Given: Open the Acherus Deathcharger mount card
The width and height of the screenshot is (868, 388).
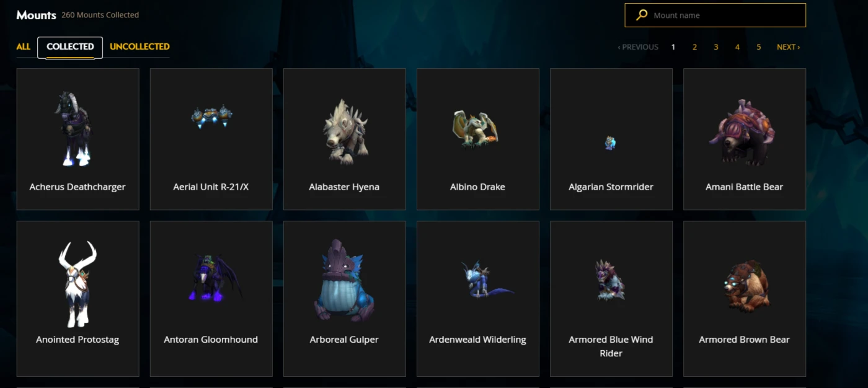Looking at the screenshot, I should 77,139.
